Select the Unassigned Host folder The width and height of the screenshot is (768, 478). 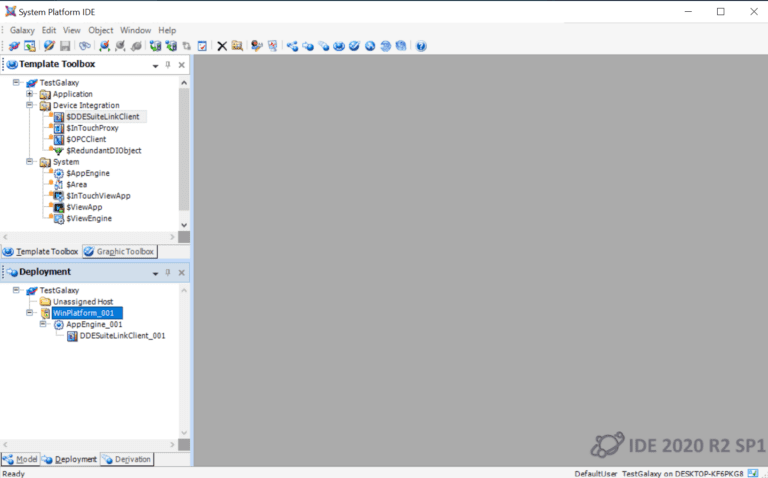click(83, 301)
